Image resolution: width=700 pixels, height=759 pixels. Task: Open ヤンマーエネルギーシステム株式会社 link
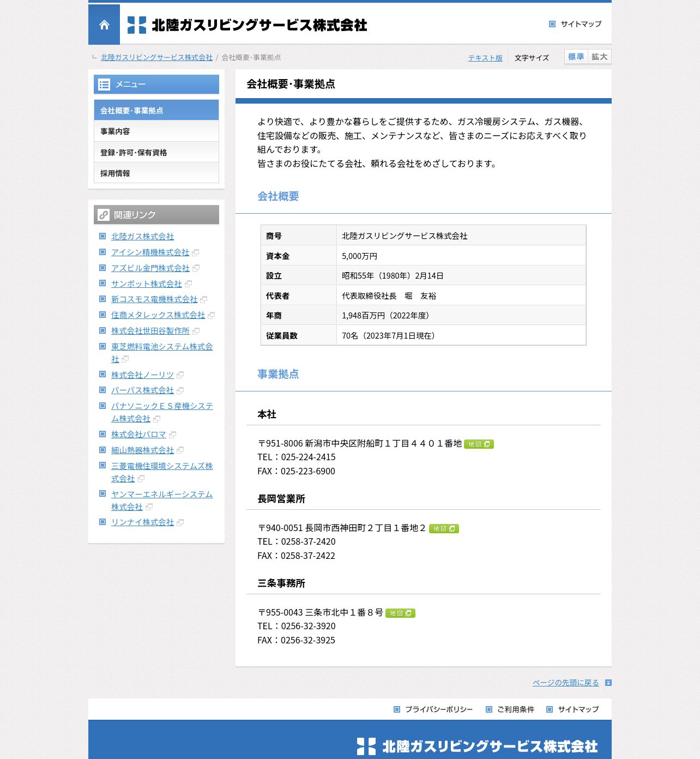point(162,501)
